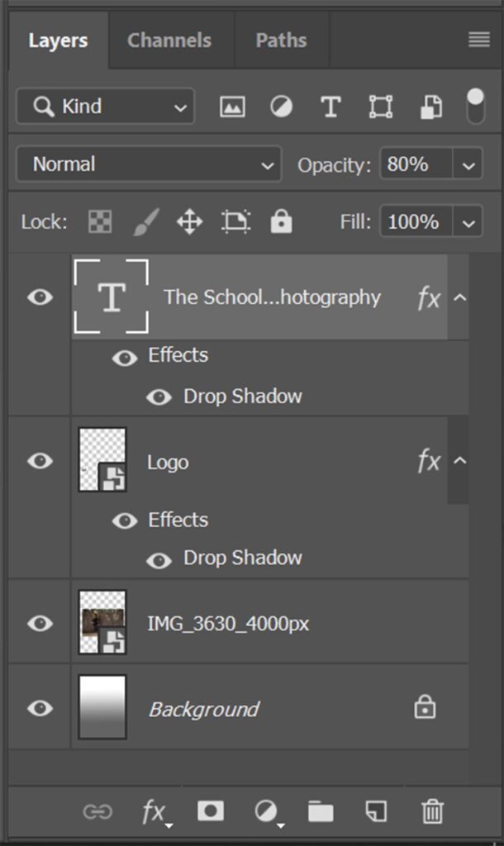
Task: Add layer style fx button at bottom
Action: tap(155, 812)
